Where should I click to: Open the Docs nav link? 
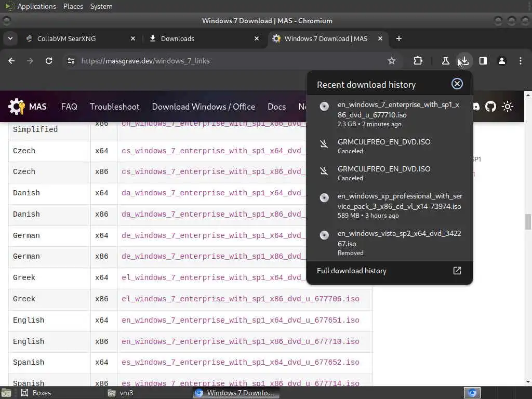coord(277,107)
